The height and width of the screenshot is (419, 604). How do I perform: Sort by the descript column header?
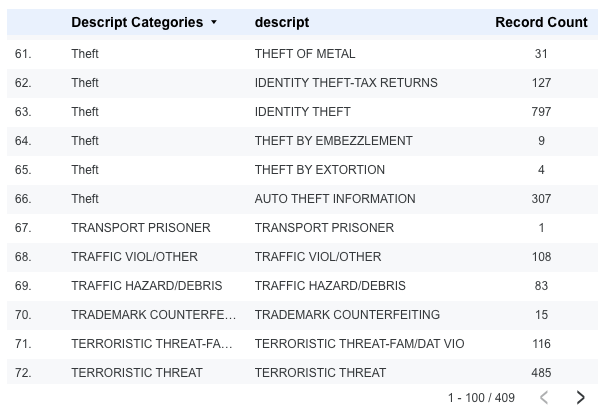[x=281, y=22]
